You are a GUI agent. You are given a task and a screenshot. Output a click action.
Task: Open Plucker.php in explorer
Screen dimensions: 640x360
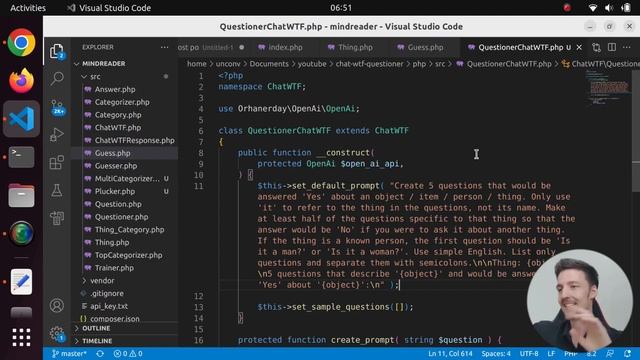[115, 191]
